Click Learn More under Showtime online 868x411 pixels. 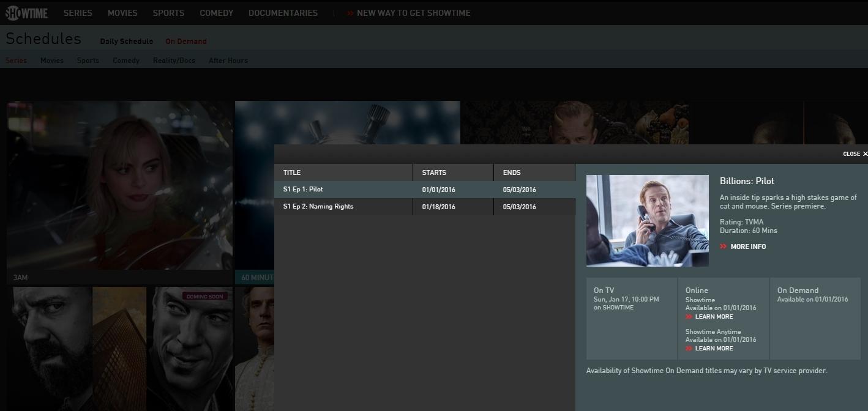pos(709,317)
